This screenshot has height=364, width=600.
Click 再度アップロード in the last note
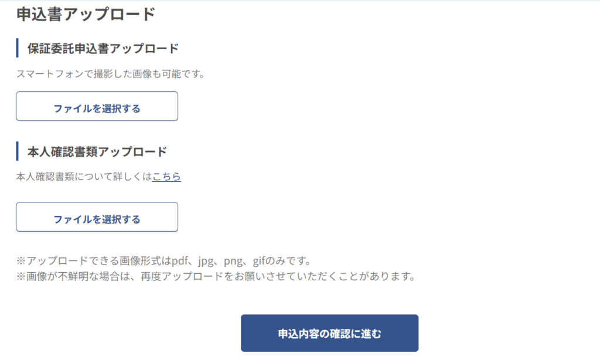click(x=182, y=276)
